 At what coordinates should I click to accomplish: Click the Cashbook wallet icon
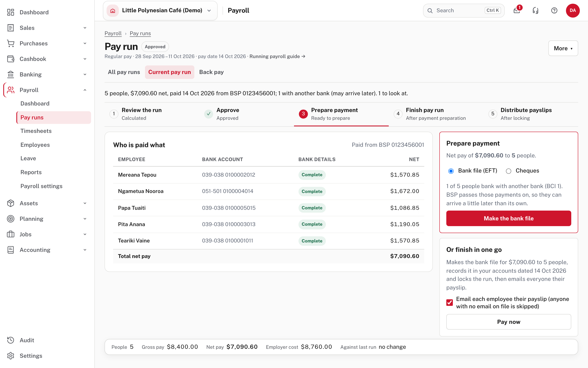pyautogui.click(x=10, y=59)
